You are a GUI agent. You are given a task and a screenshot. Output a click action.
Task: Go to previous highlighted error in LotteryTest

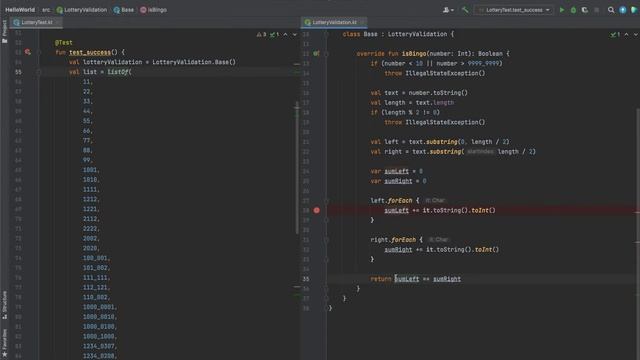click(285, 35)
